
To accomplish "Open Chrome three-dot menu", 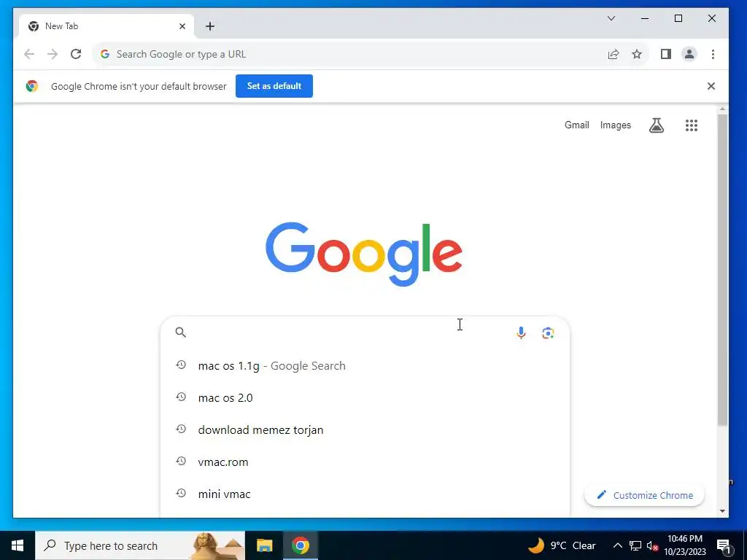I will tap(713, 54).
